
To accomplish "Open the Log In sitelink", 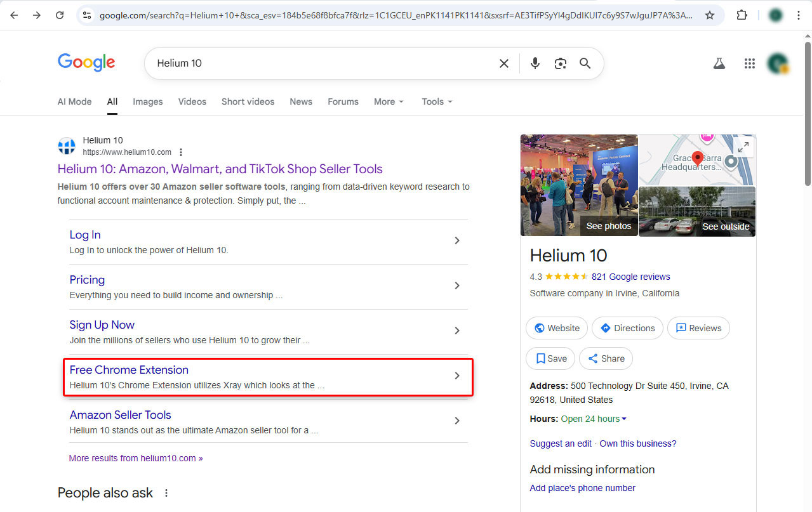I will [x=85, y=235].
